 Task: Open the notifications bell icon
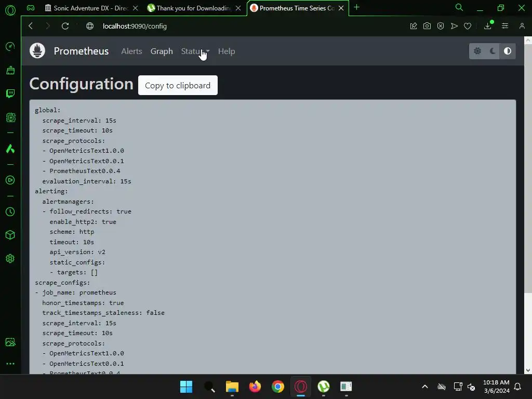click(x=518, y=387)
